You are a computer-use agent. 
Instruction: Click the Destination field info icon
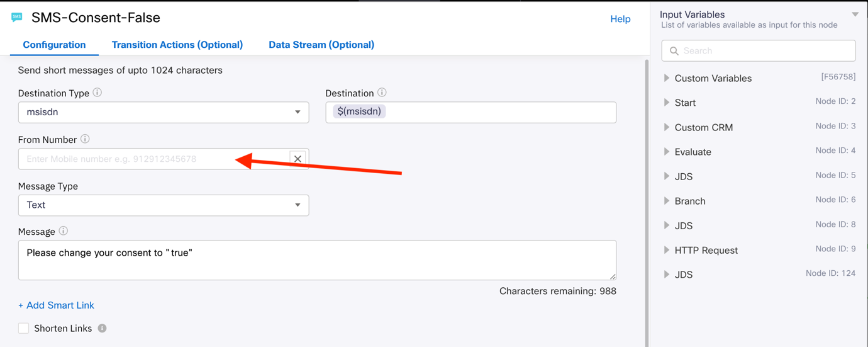pos(382,93)
